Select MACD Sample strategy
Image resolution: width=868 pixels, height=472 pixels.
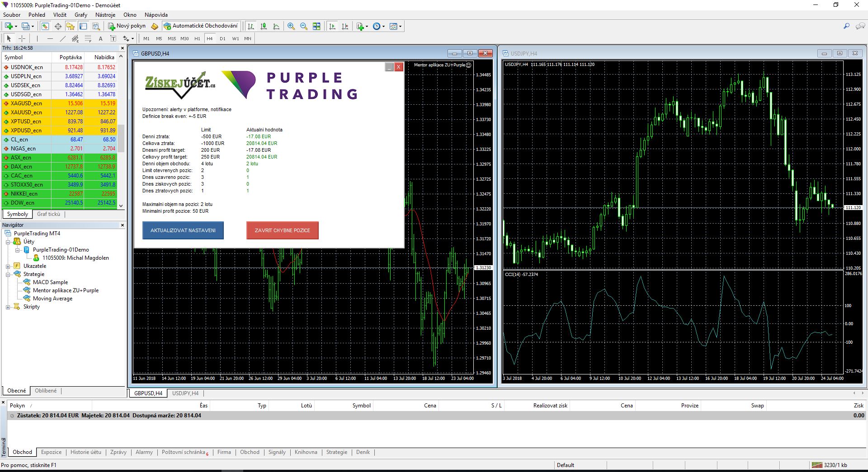click(x=50, y=282)
